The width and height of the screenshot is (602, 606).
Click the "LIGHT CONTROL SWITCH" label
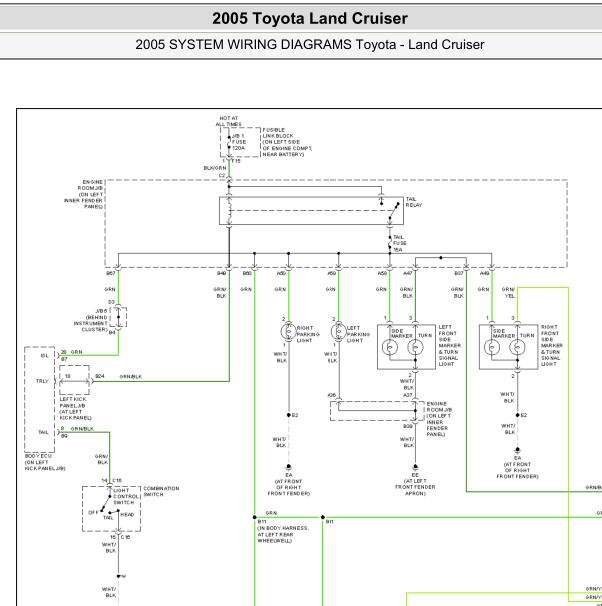(x=126, y=497)
